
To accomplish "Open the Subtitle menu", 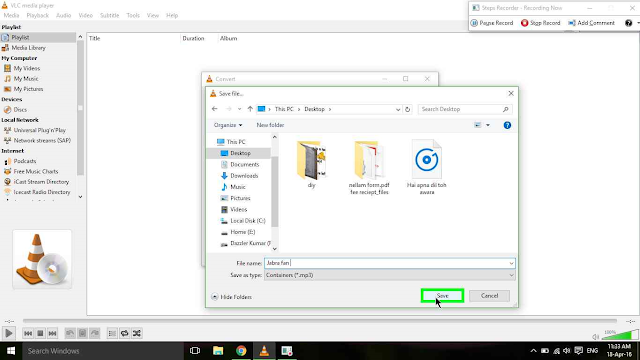I will 109,16.
